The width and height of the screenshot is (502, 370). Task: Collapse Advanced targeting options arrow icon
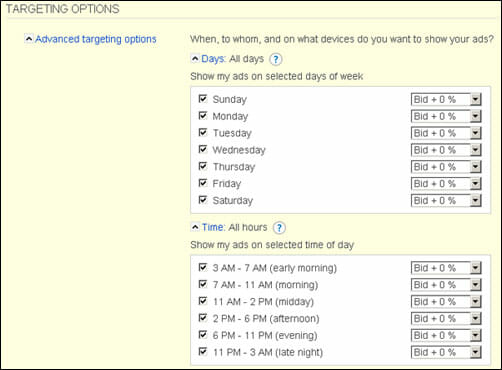[x=29, y=39]
